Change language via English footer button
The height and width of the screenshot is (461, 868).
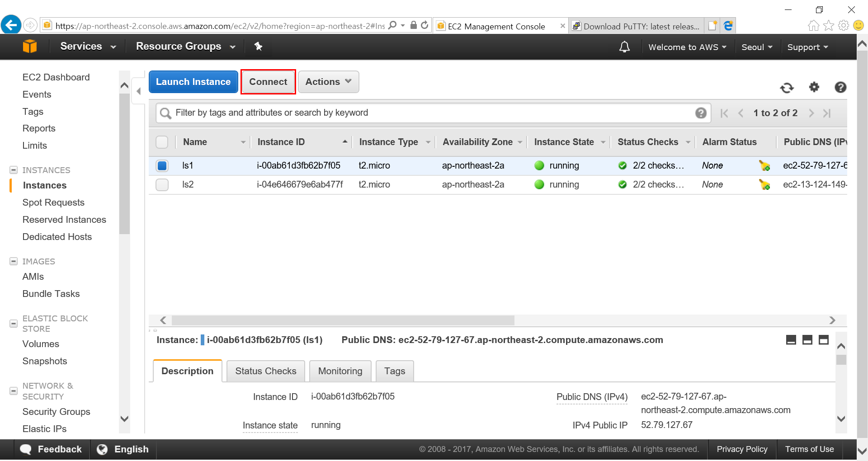click(123, 449)
